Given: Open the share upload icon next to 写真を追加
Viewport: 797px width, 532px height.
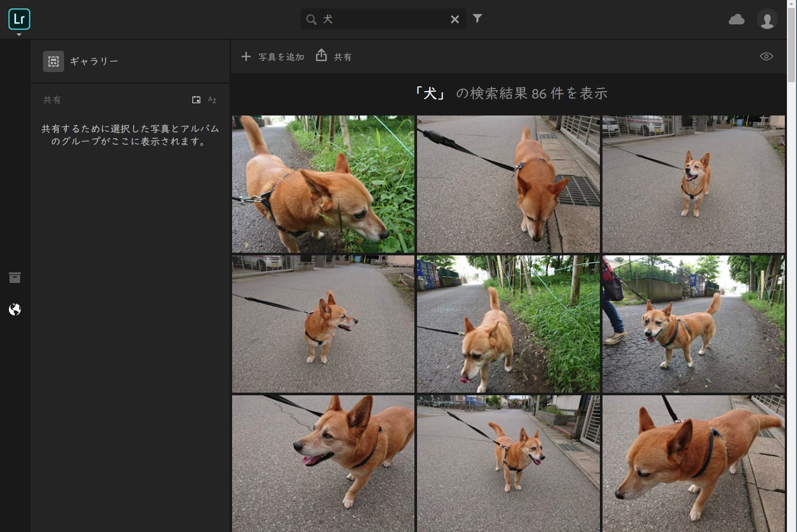Looking at the screenshot, I should pyautogui.click(x=322, y=56).
